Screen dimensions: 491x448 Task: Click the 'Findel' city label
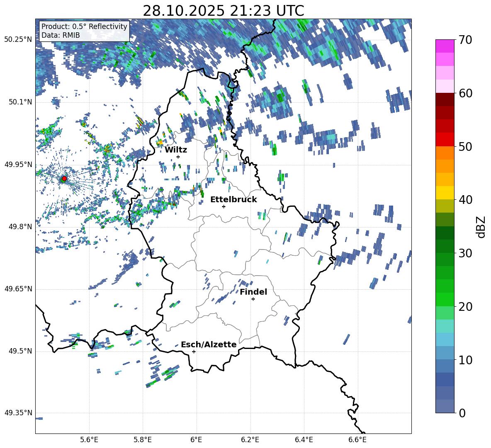(x=253, y=292)
